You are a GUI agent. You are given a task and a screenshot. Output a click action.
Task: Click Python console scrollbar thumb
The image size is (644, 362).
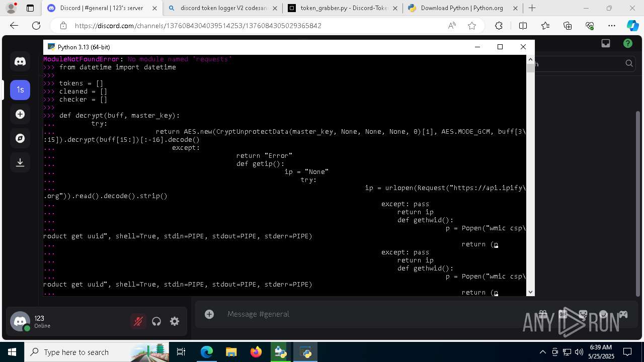click(530, 68)
